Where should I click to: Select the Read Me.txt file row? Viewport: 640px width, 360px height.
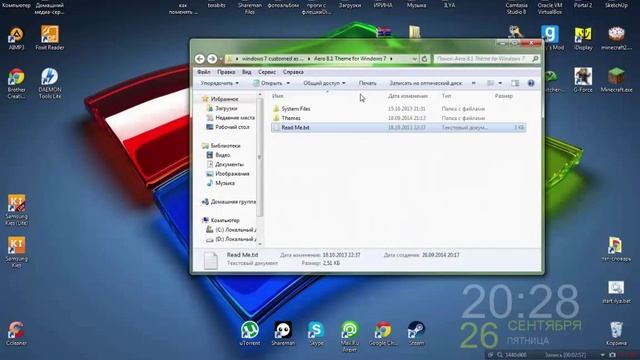[x=398, y=127]
